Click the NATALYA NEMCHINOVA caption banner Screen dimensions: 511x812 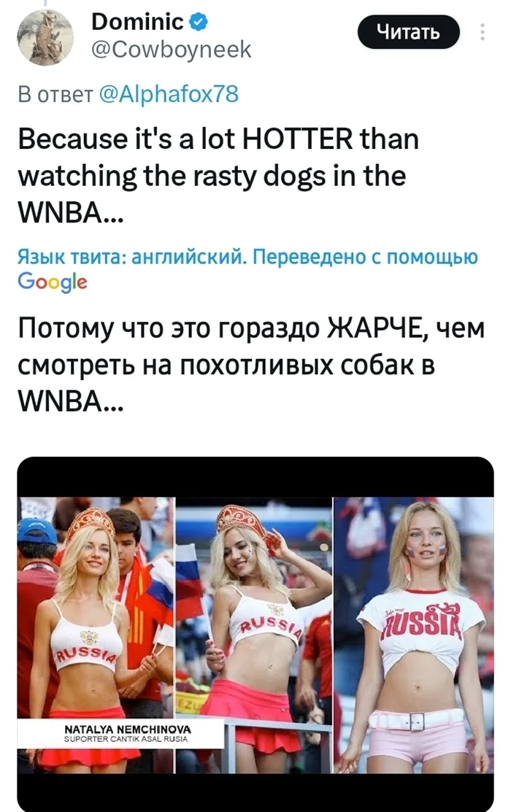pos(120,733)
